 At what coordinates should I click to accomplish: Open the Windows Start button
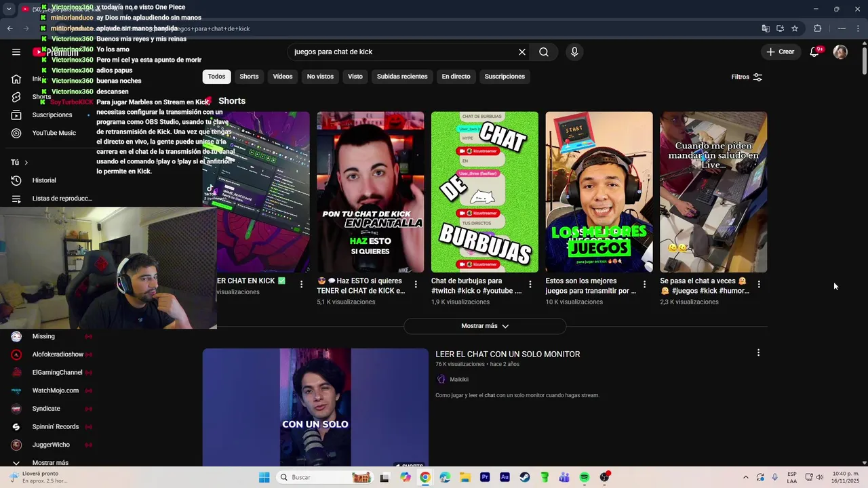(x=264, y=477)
